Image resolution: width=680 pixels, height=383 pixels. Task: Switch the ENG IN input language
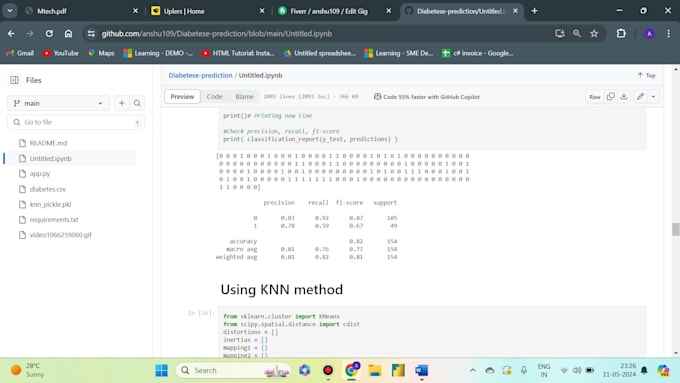pos(544,370)
